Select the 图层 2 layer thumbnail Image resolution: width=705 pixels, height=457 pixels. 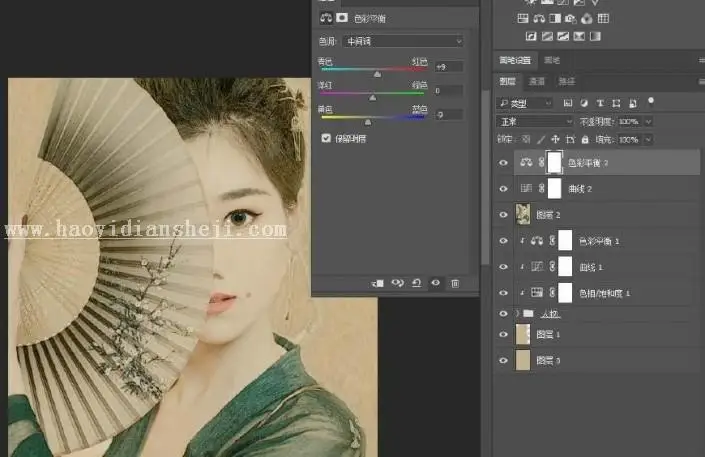click(523, 214)
